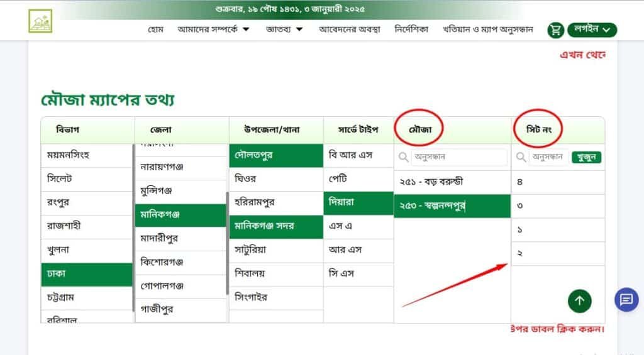644x355 pixels.
Task: Select sheet number ১
Action: pyautogui.click(x=558, y=229)
